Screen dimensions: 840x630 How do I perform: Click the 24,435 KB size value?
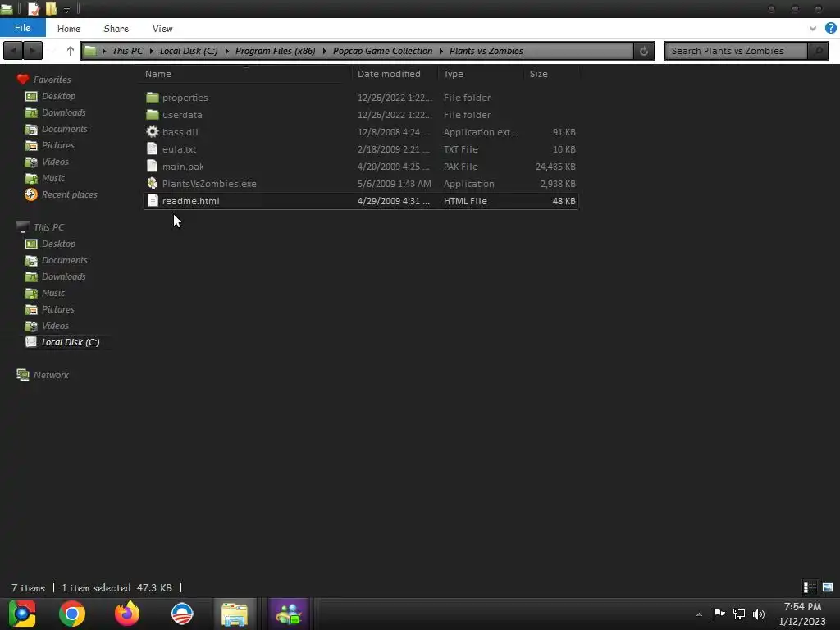click(555, 167)
